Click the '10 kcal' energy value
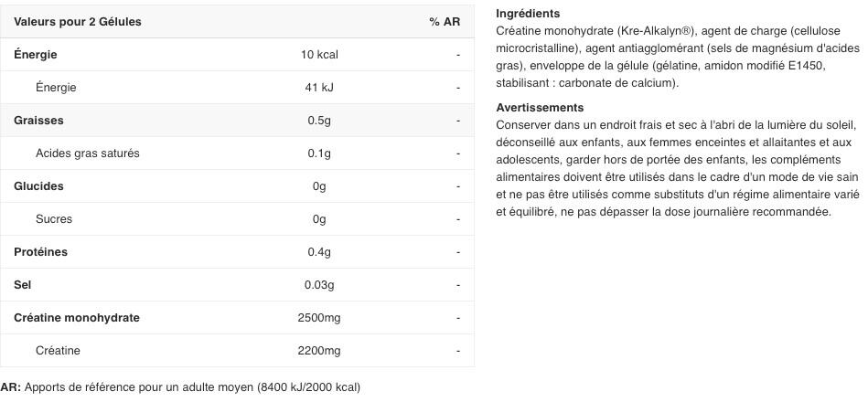 point(319,55)
